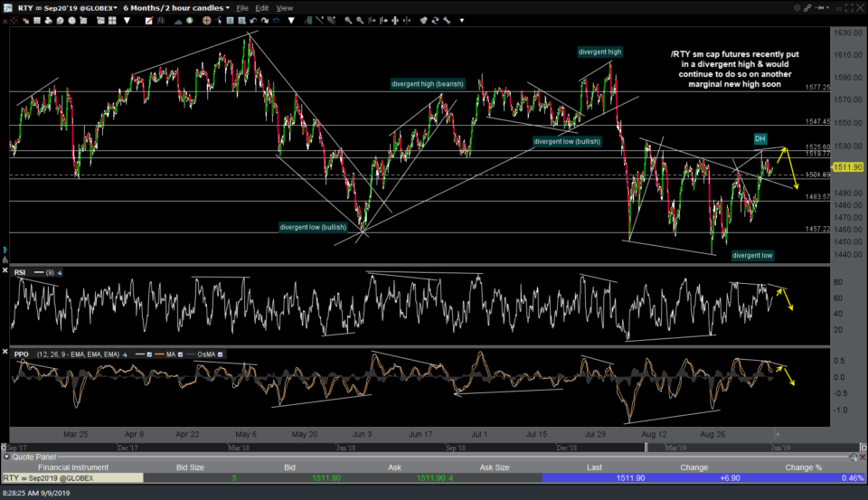Click the chain link window-grouping icon

[807, 8]
